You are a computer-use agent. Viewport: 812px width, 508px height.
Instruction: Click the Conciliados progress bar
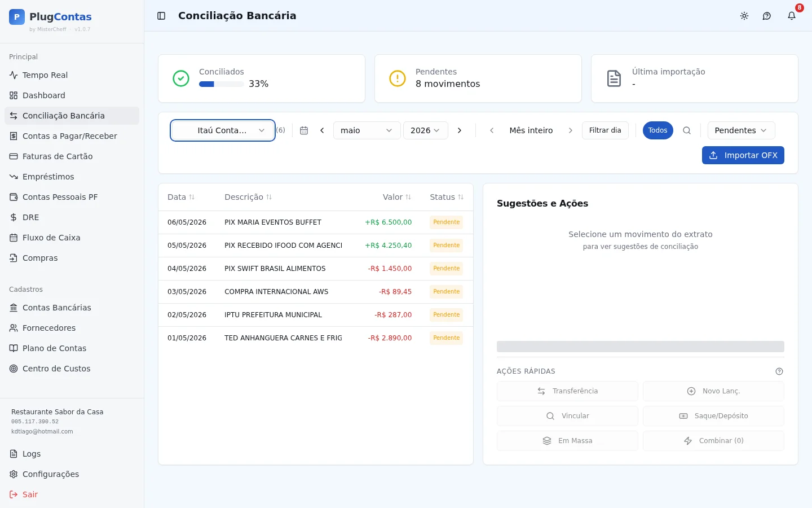pos(222,84)
